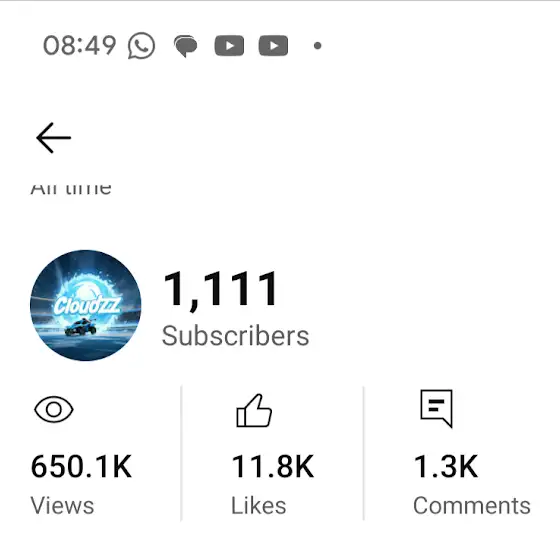Select the 11.8K likes figure
The width and height of the screenshot is (560, 560).
coord(273,466)
